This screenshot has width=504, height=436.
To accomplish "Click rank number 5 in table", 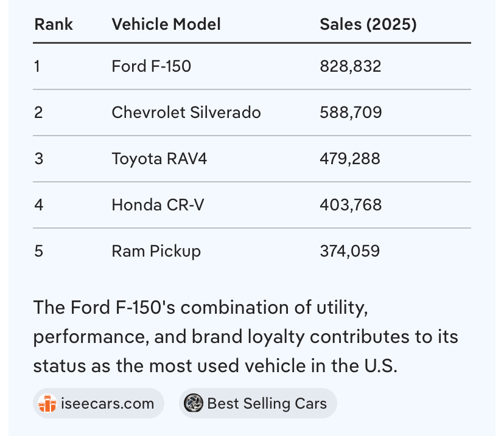I will [38, 251].
